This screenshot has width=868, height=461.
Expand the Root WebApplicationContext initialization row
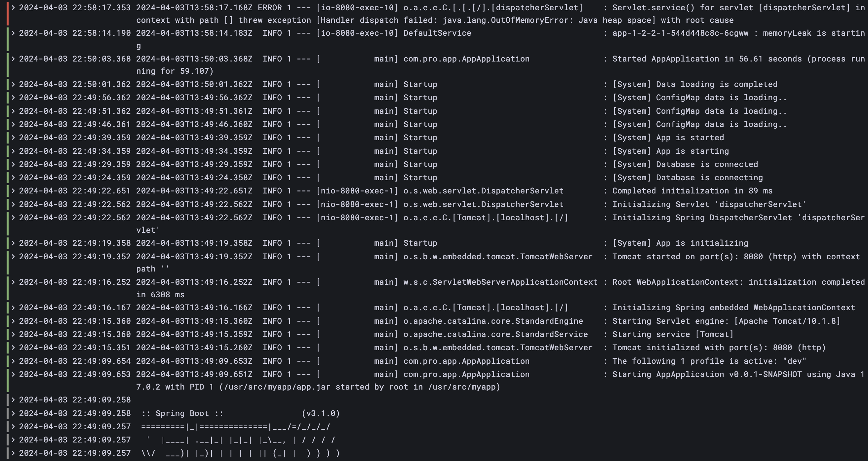[x=13, y=282]
